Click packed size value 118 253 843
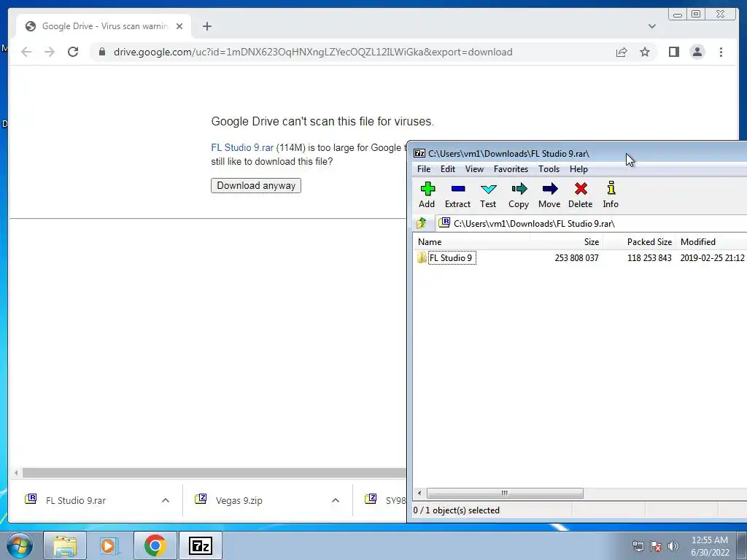747x560 pixels. [649, 257]
